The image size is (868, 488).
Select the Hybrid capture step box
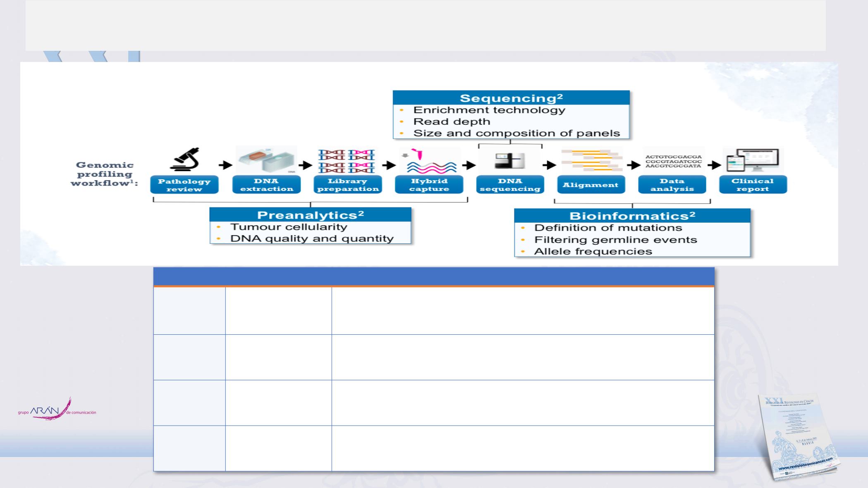tap(429, 185)
